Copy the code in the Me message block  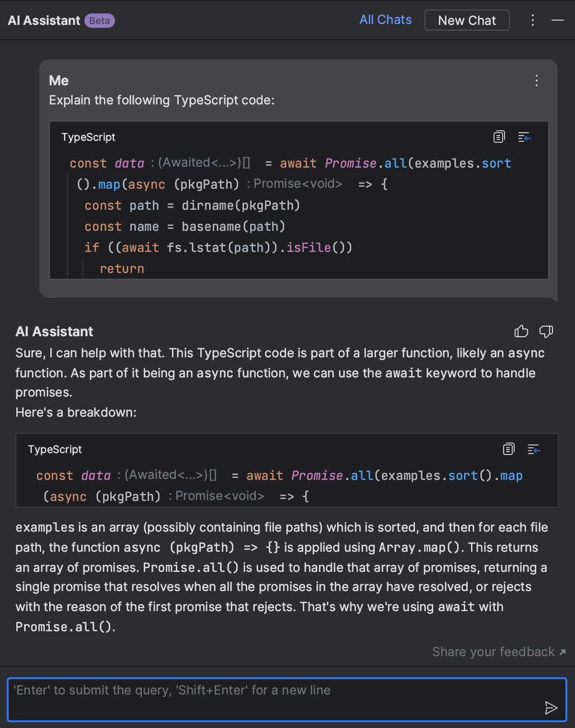(x=499, y=137)
